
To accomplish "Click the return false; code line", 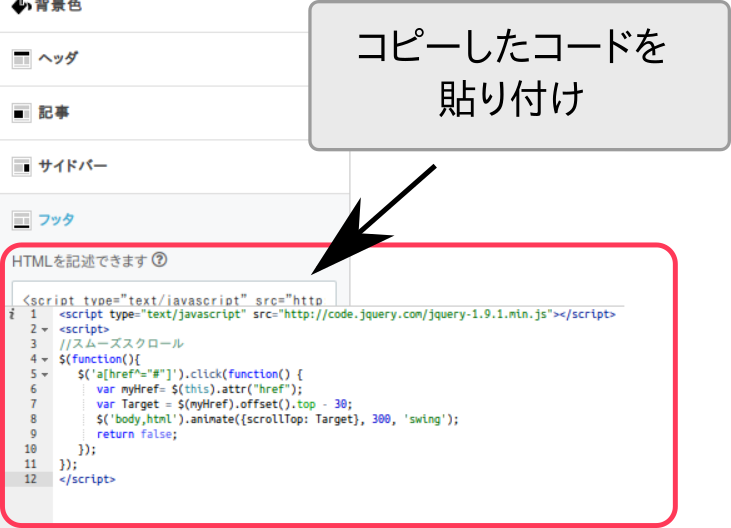I will click(137, 434).
